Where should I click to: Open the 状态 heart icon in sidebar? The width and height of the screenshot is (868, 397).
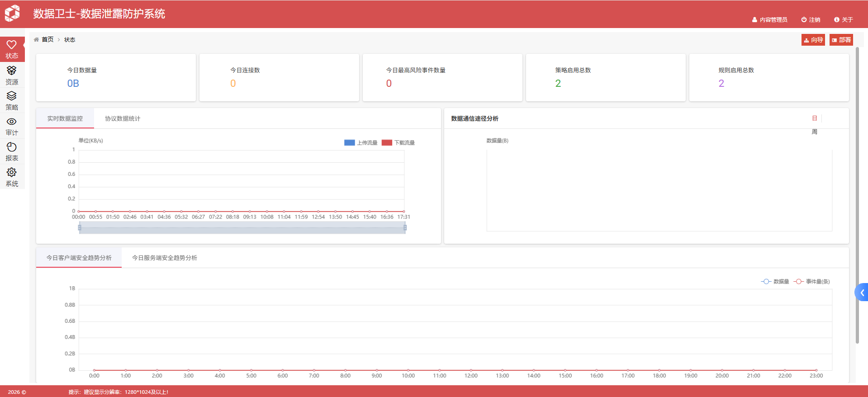pyautogui.click(x=12, y=45)
